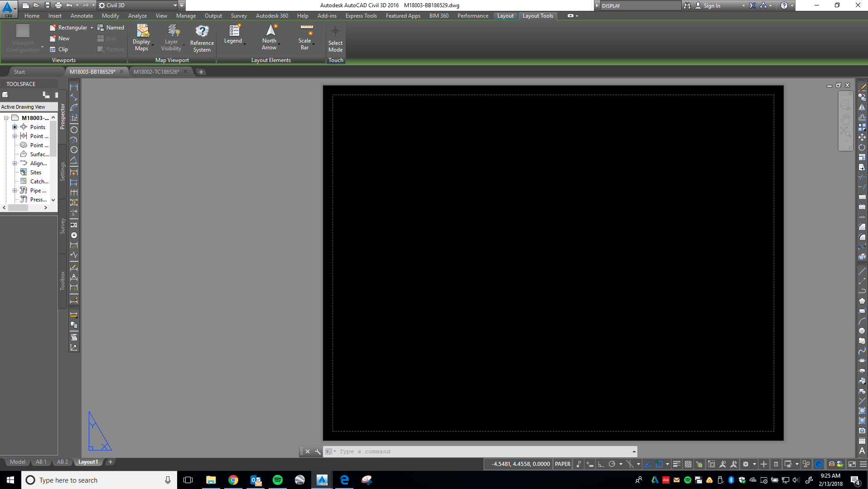Toggle PAPER/MODEL space in status bar
The image size is (868, 489).
click(x=563, y=464)
